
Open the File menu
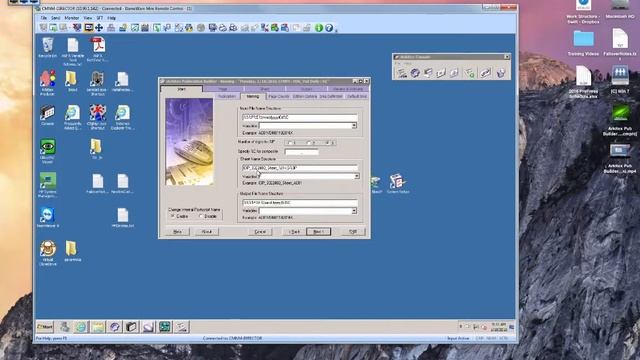pyautogui.click(x=44, y=18)
